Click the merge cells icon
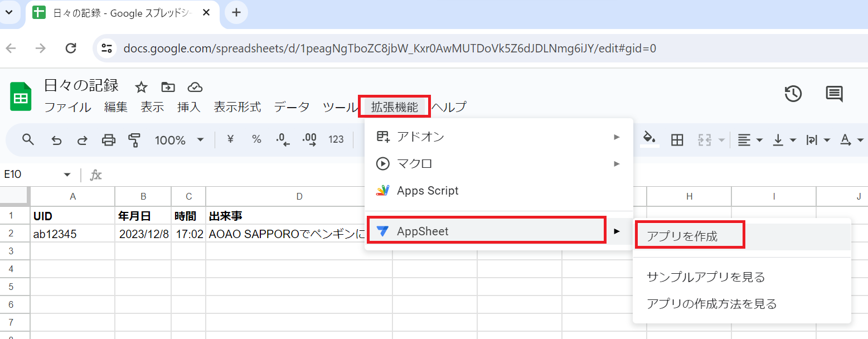This screenshot has height=339, width=868. pos(705,140)
